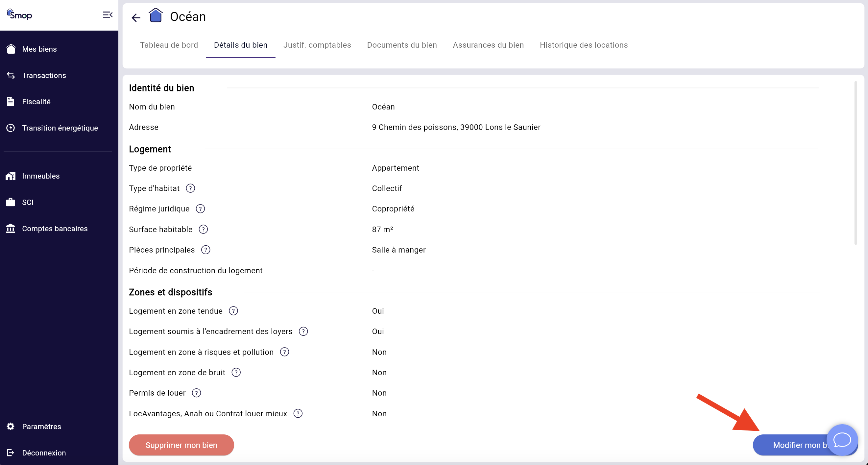Open Transition énergétique in the sidebar
The height and width of the screenshot is (465, 868).
pyautogui.click(x=60, y=128)
